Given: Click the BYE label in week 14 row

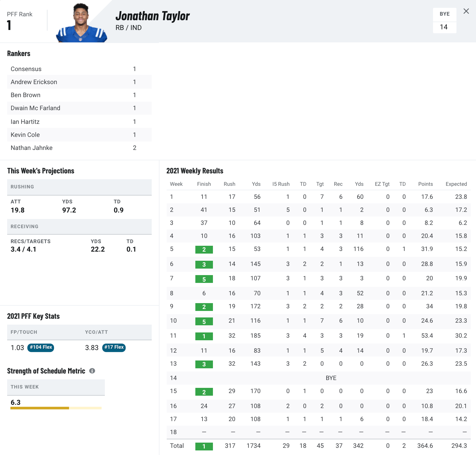Looking at the screenshot, I should coord(331,378).
